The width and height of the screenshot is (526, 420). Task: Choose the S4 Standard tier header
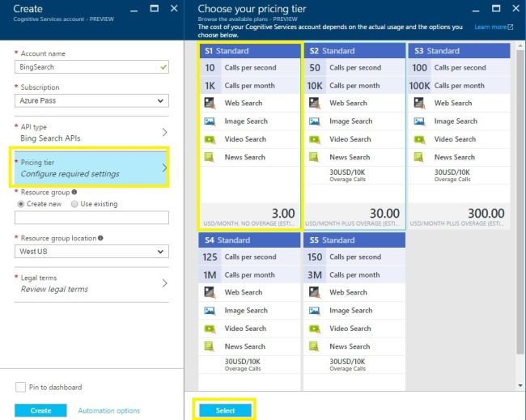click(249, 240)
